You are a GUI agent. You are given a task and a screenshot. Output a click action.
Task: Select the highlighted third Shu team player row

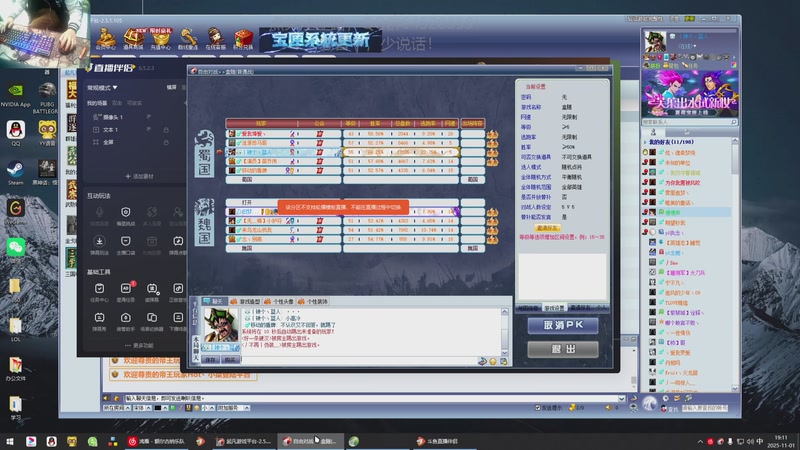[342, 152]
